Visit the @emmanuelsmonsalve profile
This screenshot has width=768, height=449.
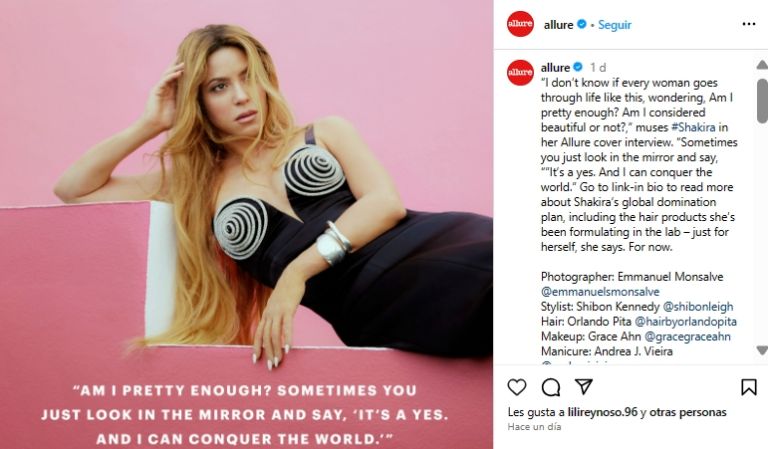600,292
